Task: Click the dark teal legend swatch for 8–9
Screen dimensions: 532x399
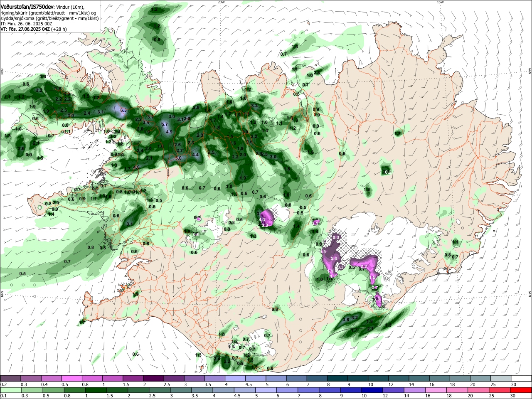Action: [x=337, y=379]
